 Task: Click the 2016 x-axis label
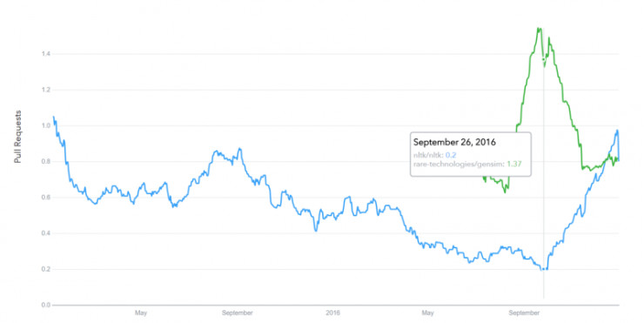pos(333,313)
